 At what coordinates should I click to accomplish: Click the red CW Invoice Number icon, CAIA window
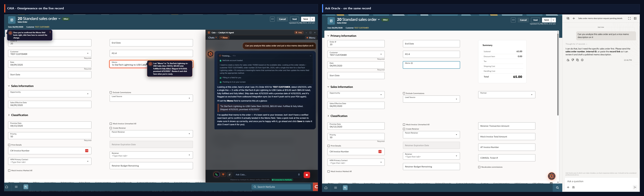[87, 151]
